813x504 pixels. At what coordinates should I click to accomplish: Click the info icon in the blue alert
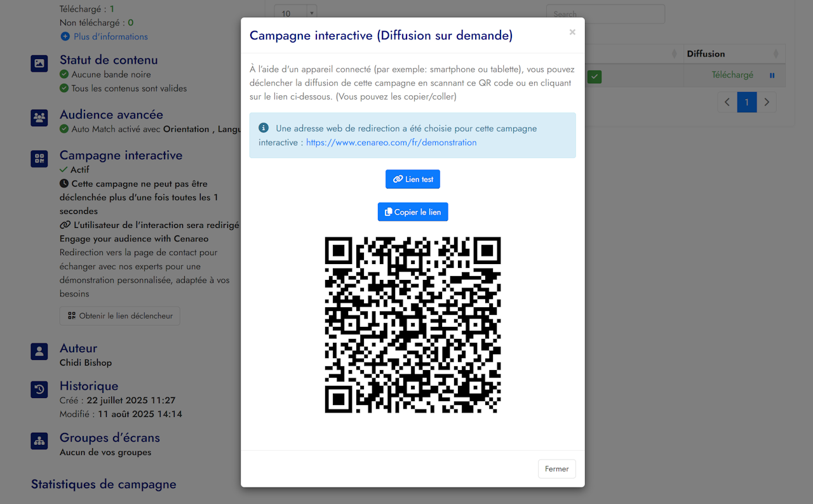coord(264,128)
